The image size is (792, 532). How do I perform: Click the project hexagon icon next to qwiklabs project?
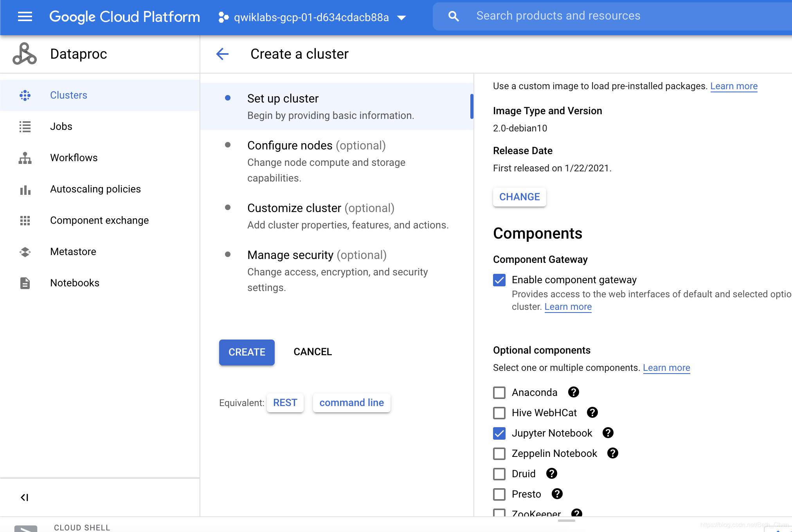[x=223, y=17]
